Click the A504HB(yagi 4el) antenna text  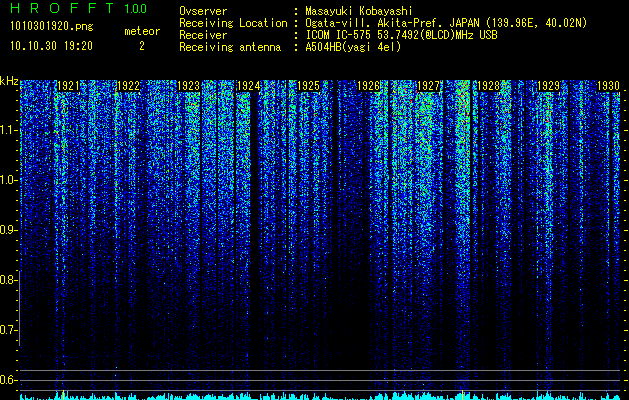coord(353,47)
